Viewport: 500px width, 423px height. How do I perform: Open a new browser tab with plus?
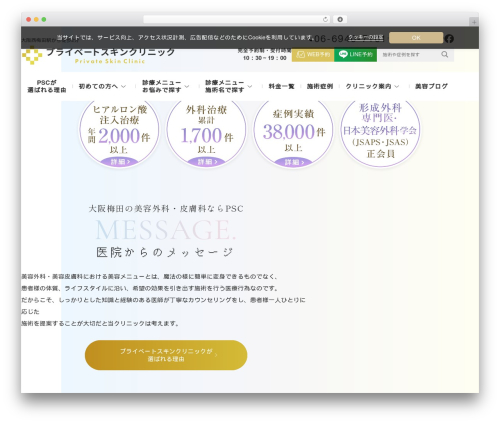coord(474,22)
